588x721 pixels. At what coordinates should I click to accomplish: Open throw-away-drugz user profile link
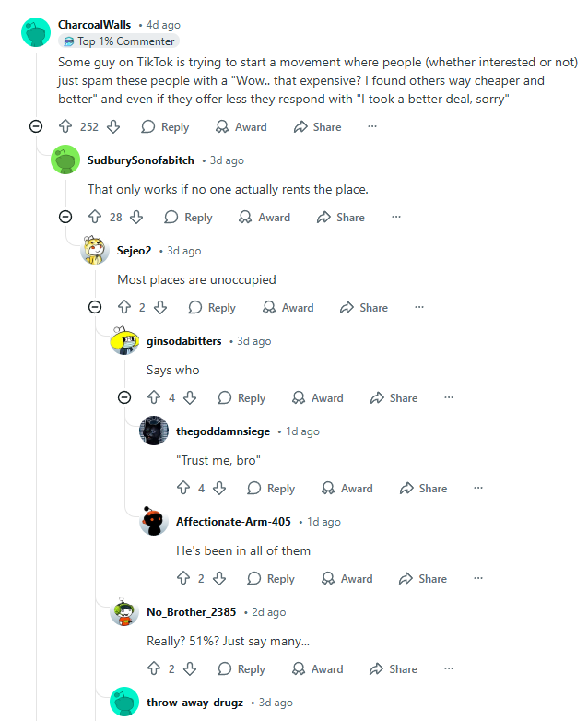click(194, 703)
